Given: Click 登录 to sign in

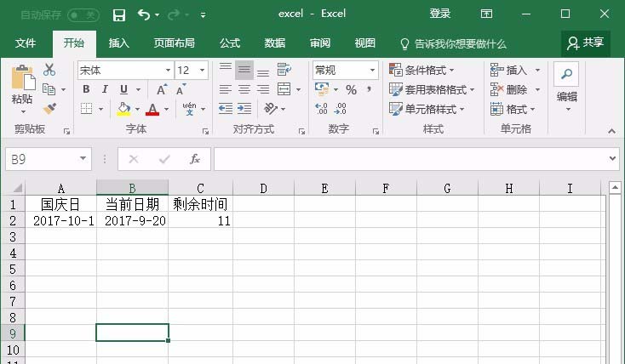Looking at the screenshot, I should [440, 14].
